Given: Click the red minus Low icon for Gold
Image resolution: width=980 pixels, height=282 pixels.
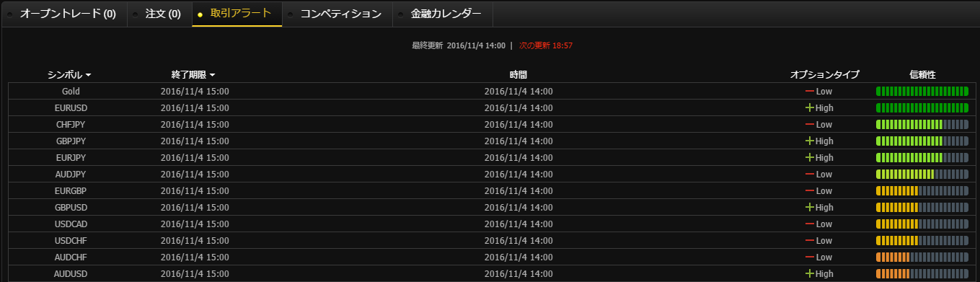Looking at the screenshot, I should [810, 92].
